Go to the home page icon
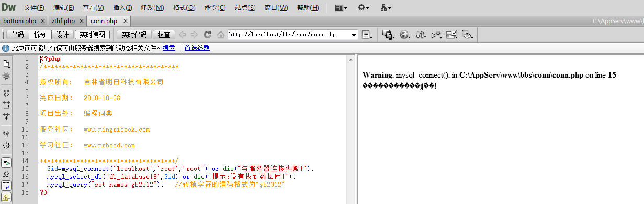644x204 pixels. (221, 35)
